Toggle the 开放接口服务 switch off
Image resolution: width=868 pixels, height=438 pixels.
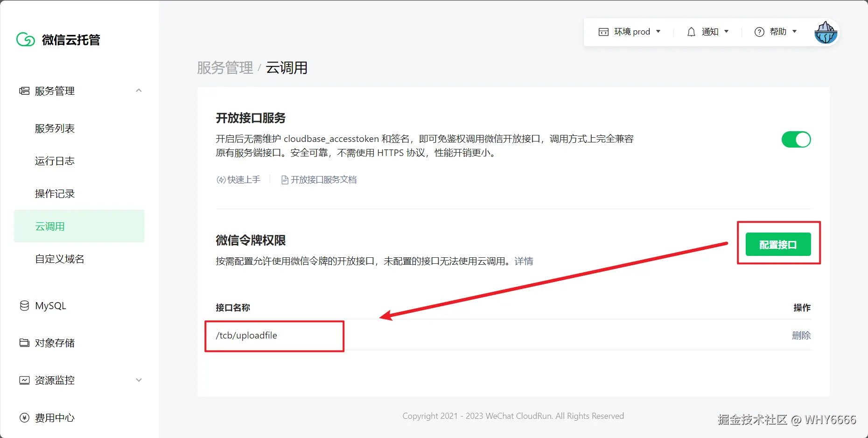coord(796,139)
